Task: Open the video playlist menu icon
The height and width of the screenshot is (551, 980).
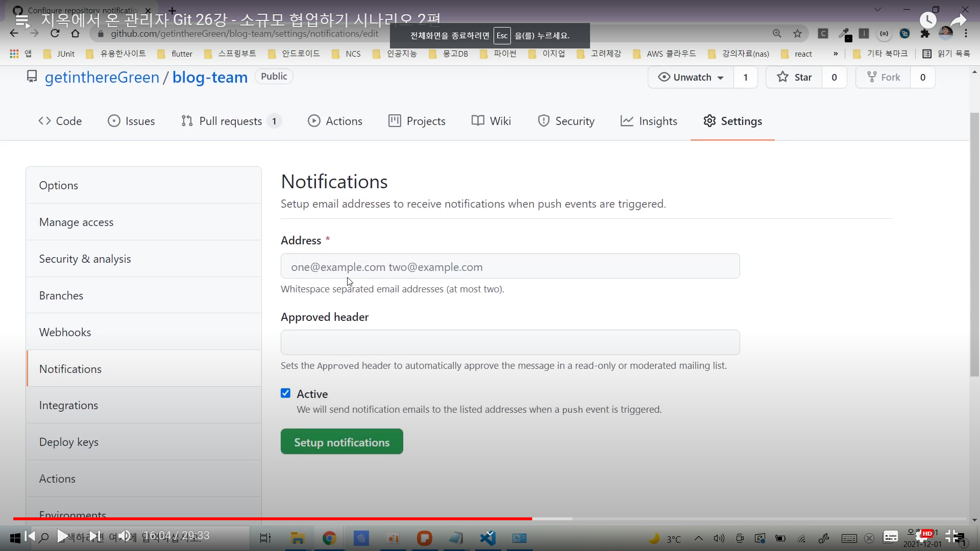Action: click(x=22, y=20)
